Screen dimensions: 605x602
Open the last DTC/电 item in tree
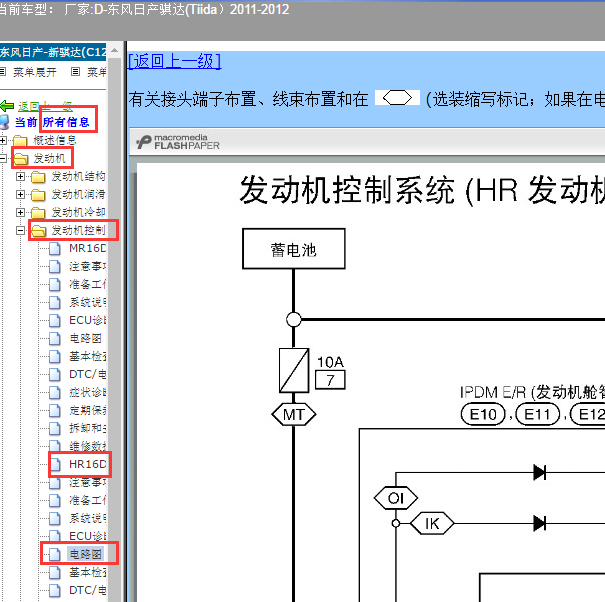pyautogui.click(x=88, y=590)
